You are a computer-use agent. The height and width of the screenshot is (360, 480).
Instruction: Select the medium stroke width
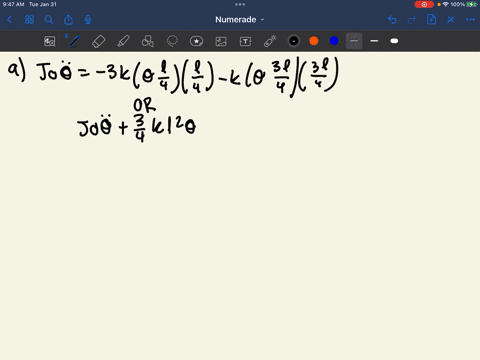[x=374, y=41]
